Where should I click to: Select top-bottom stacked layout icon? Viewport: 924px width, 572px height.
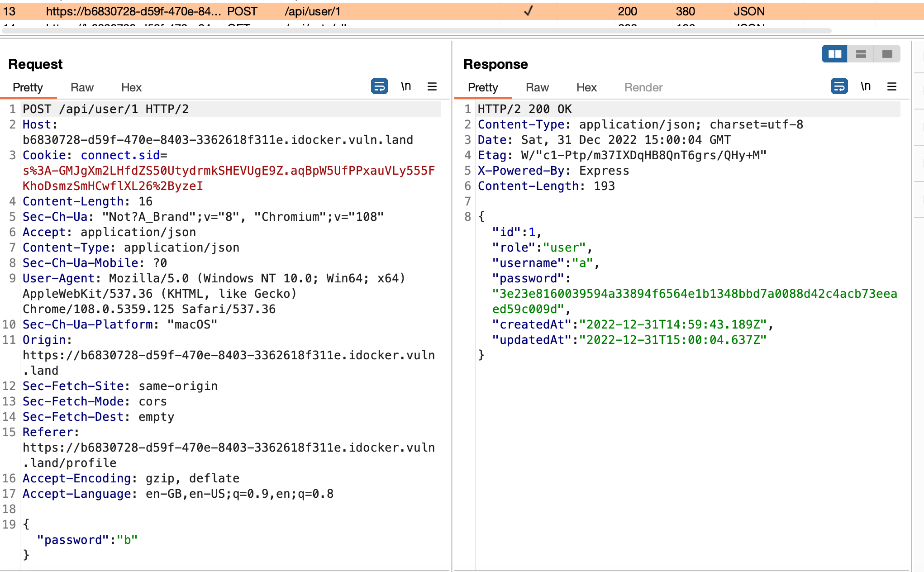coord(861,54)
